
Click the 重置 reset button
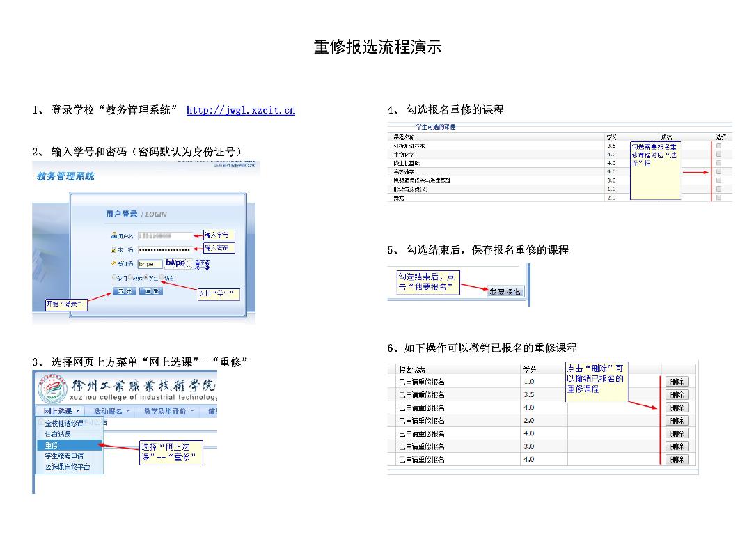[x=151, y=291]
